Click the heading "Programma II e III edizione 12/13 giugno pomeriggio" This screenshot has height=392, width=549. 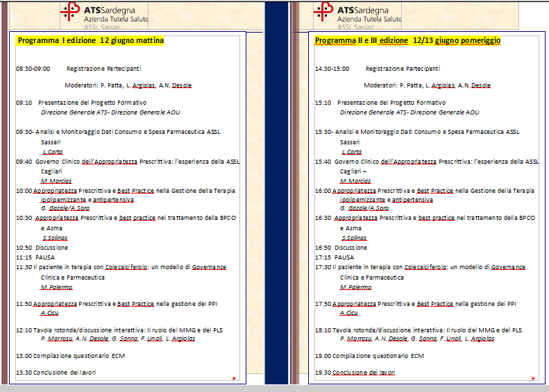(x=407, y=40)
